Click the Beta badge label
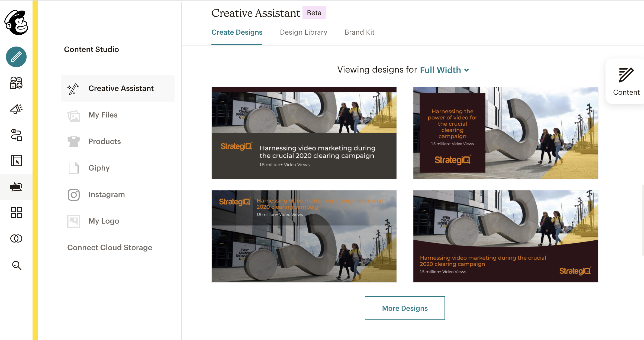 click(314, 13)
